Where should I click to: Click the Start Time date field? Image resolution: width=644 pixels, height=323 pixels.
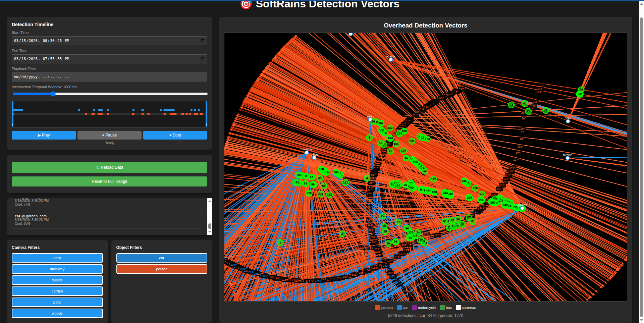(109, 41)
